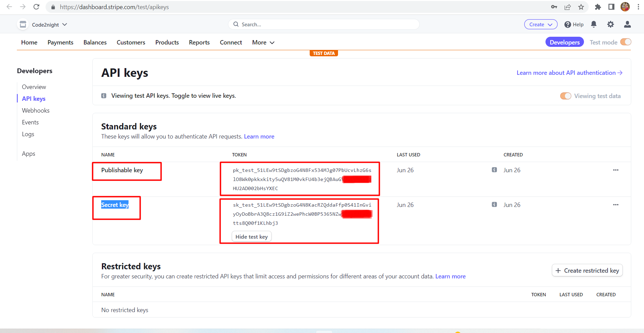
Task: Click Publishable key Last Used Jun 26
Action: pyautogui.click(x=405, y=170)
